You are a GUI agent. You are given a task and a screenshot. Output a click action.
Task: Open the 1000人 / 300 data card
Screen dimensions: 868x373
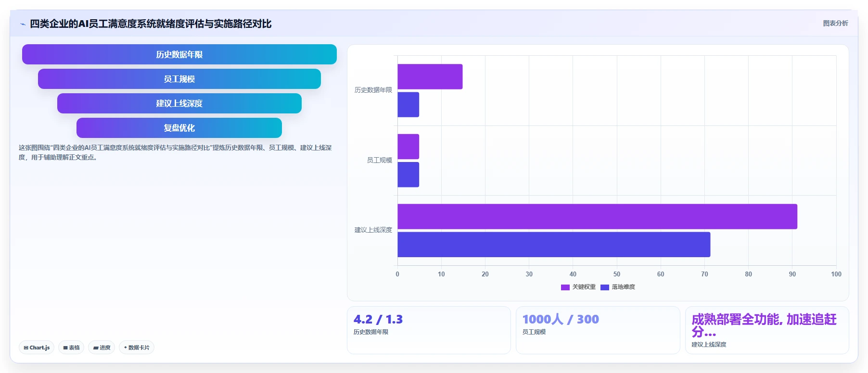598,330
